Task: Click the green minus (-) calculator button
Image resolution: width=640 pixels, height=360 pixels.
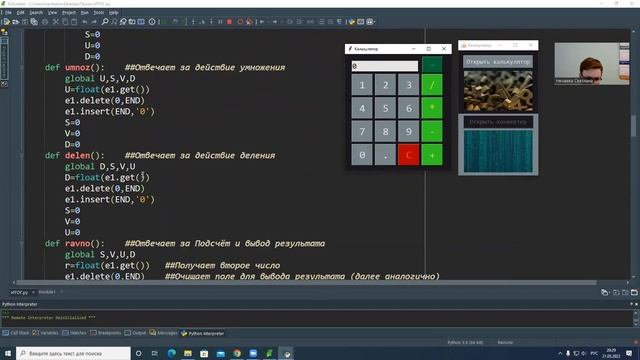Action: [x=432, y=131]
